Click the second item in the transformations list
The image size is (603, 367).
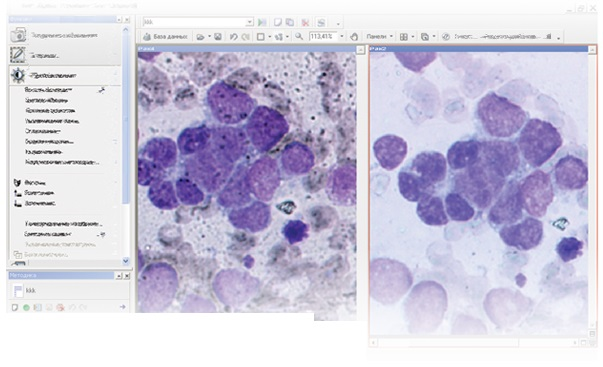pos(46,100)
